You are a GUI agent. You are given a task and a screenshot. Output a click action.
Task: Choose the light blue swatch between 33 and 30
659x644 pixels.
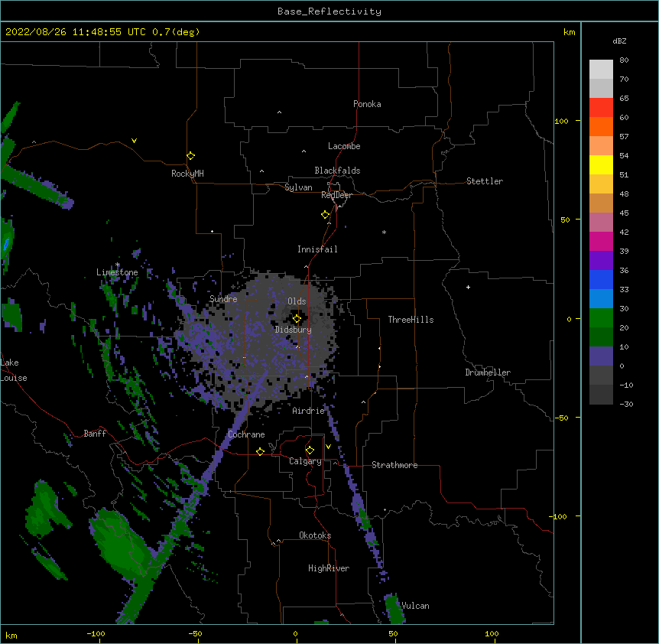601,298
